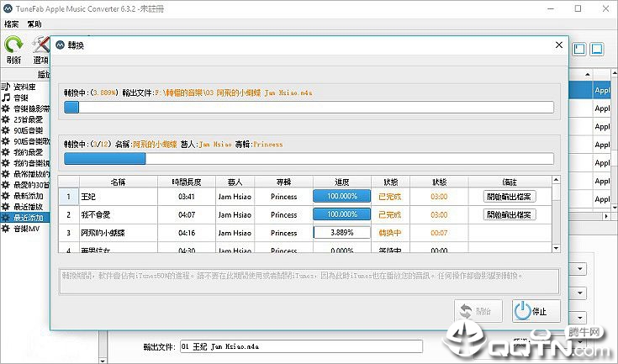The width and height of the screenshot is (618, 364).
Task: Select 最新添加 playlist in sidebar
Action: (x=29, y=196)
